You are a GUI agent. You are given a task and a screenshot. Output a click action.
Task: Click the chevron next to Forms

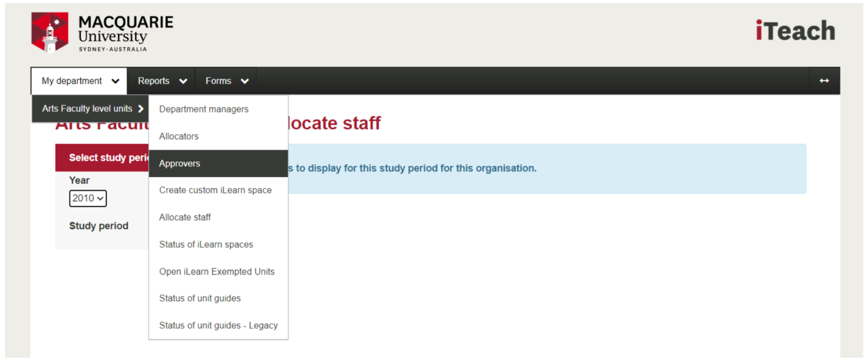244,80
